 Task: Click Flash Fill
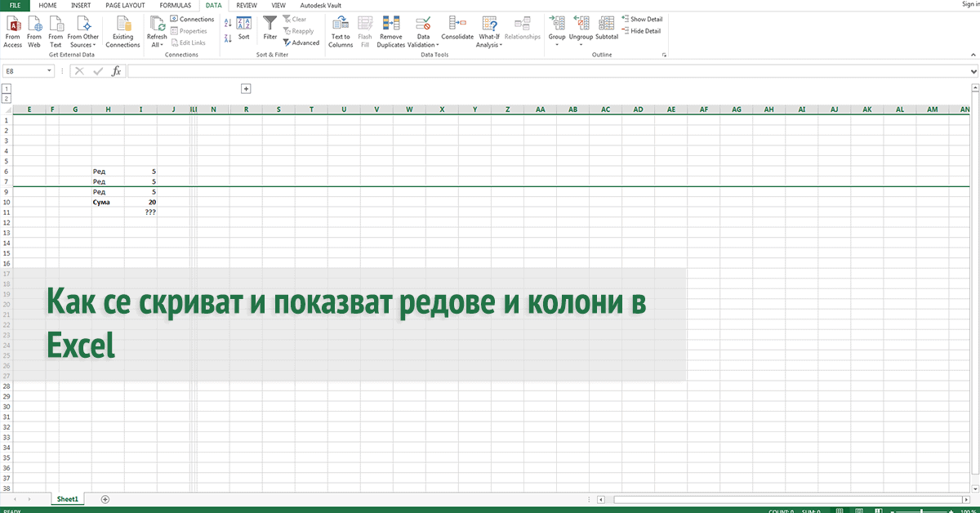(365, 31)
